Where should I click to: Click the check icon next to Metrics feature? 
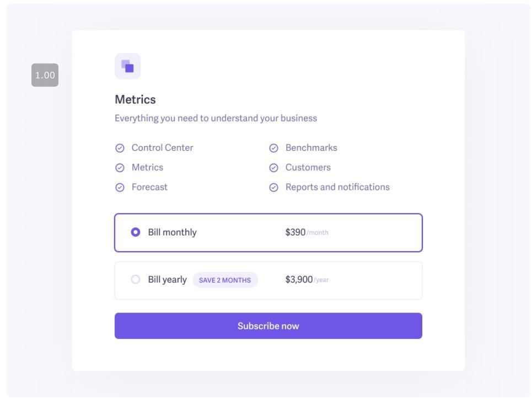(120, 168)
